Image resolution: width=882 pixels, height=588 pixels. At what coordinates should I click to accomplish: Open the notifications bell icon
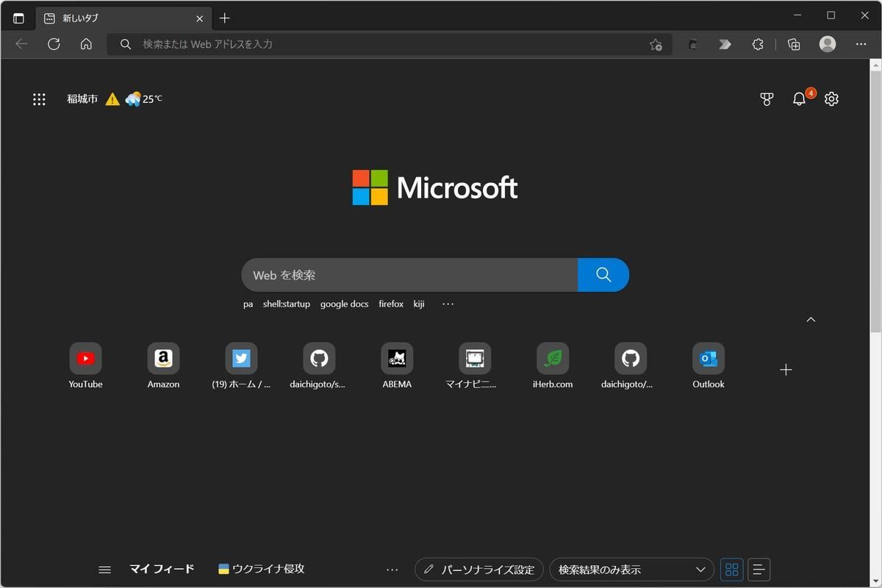coord(799,99)
